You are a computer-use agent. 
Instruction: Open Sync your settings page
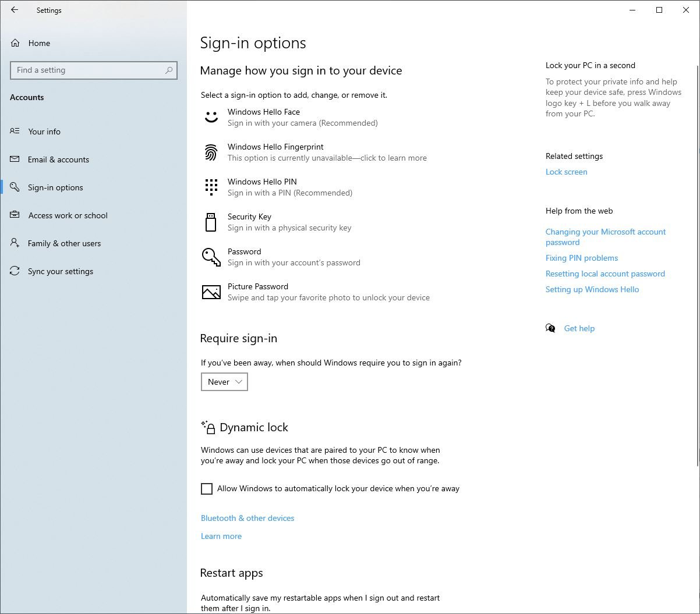point(93,271)
